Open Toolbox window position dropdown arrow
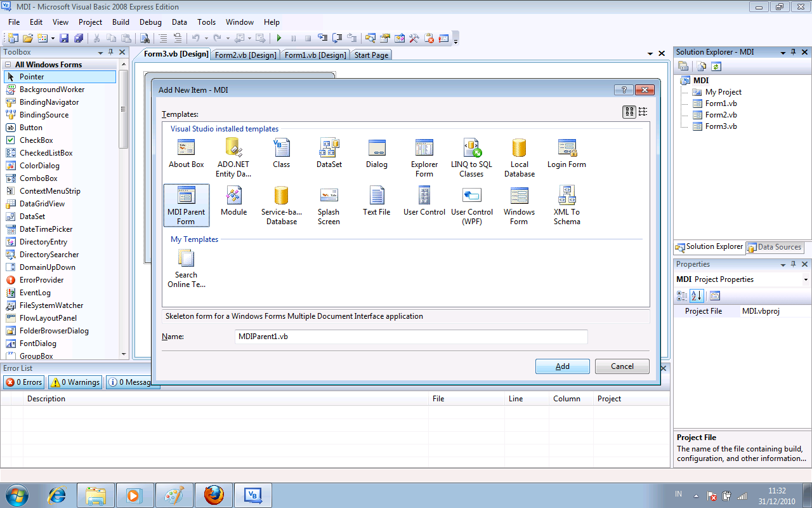 [x=100, y=52]
